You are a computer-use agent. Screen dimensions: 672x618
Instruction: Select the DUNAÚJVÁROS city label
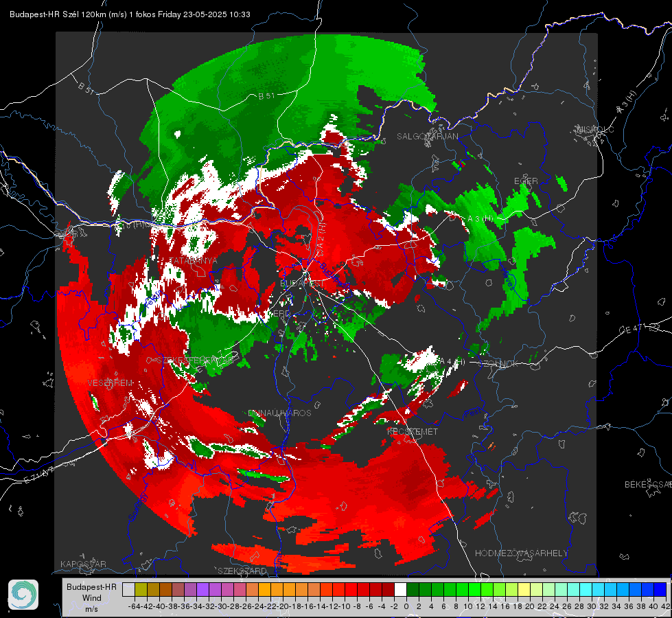tap(280, 413)
